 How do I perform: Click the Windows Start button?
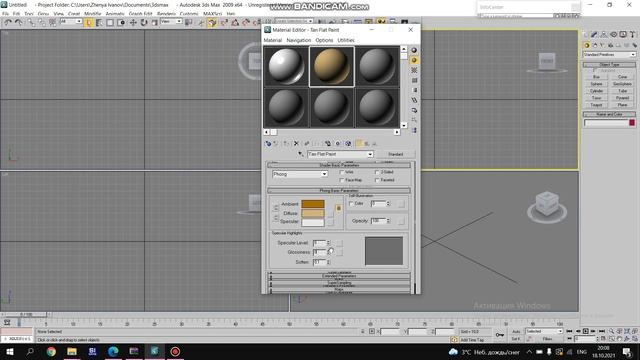pyautogui.click(x=9, y=351)
